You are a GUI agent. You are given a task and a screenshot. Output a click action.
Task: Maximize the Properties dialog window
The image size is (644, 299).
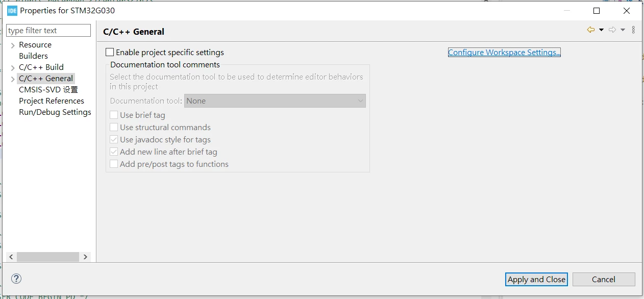[x=597, y=11]
